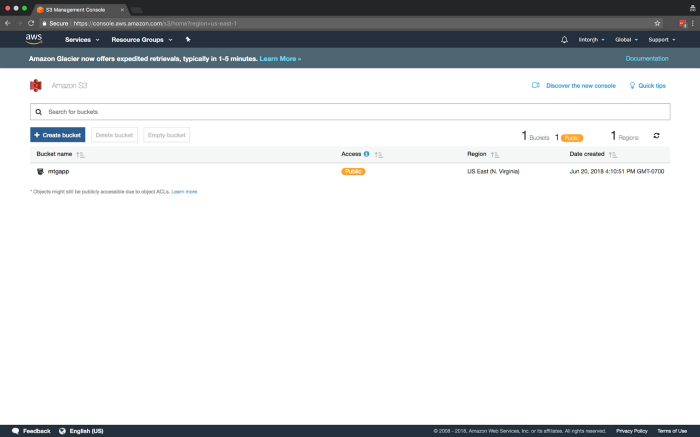Close the S3 Management Console tab

122,9
